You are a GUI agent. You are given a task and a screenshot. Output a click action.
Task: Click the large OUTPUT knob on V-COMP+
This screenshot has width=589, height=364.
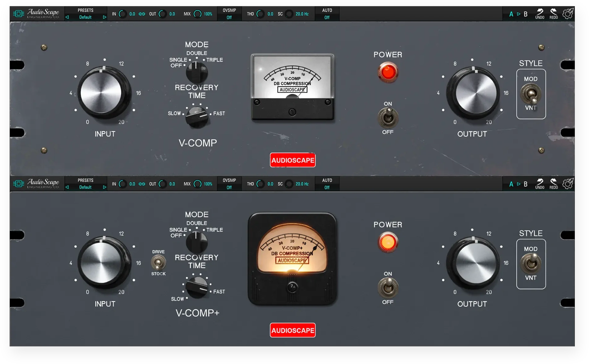[473, 263]
